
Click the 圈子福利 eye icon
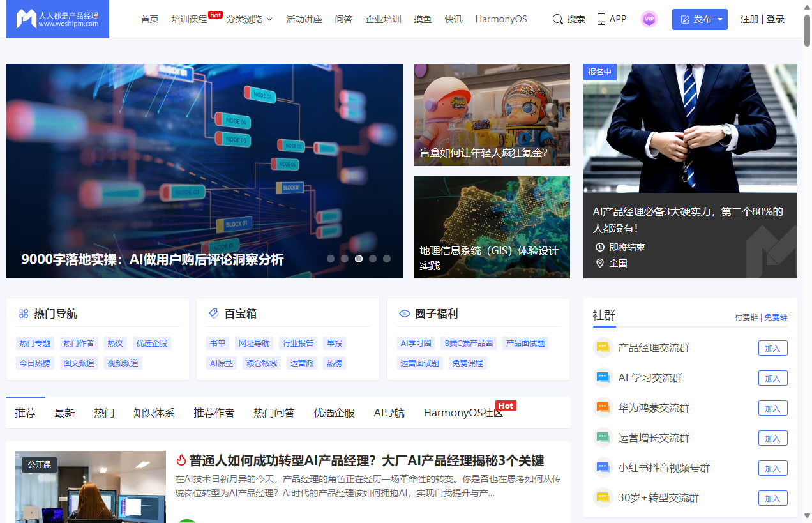pos(404,314)
